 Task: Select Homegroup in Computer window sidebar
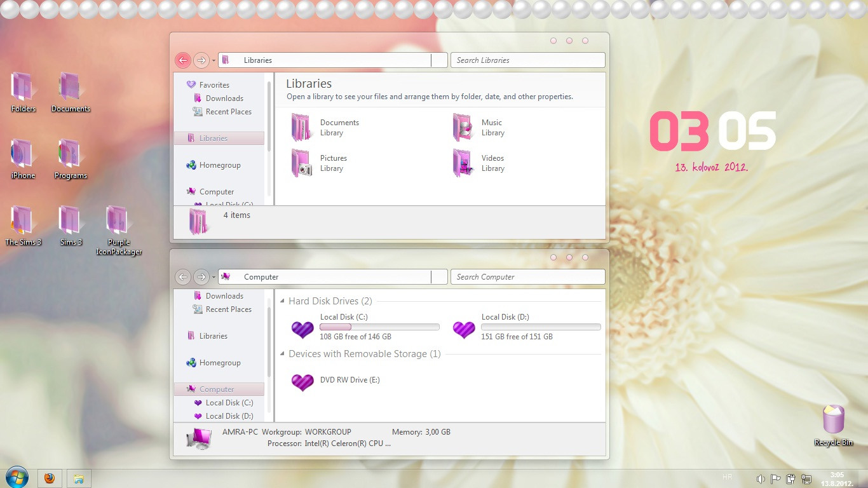pyautogui.click(x=214, y=363)
